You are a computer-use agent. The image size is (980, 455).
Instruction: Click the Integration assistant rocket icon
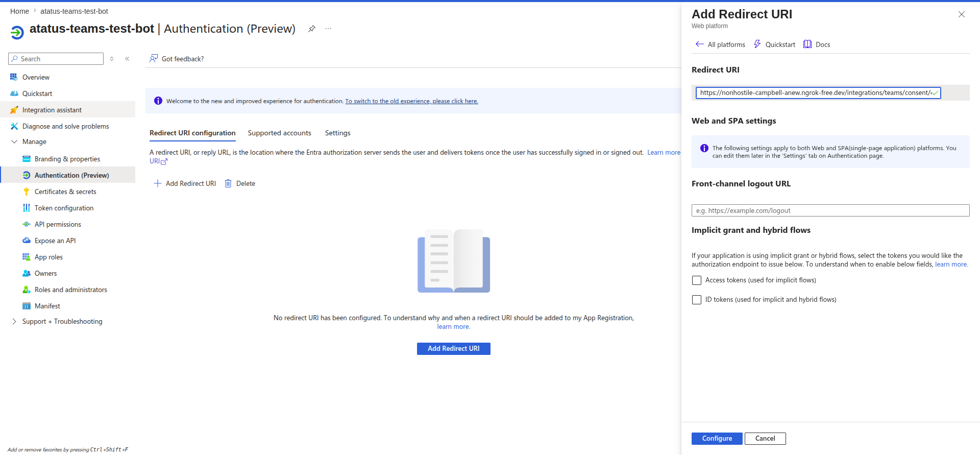coord(14,110)
